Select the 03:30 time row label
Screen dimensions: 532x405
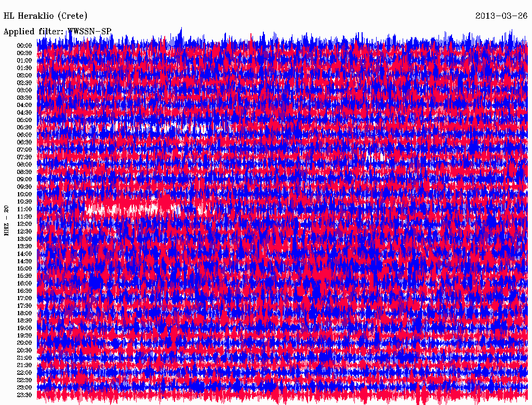click(x=24, y=98)
